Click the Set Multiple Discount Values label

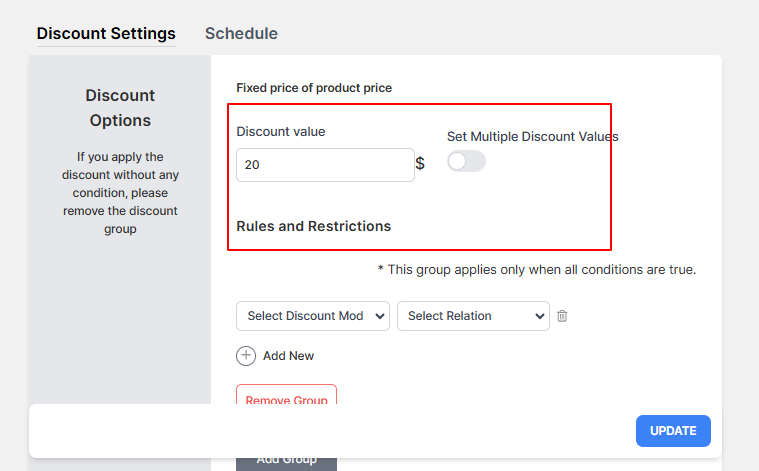click(x=532, y=137)
